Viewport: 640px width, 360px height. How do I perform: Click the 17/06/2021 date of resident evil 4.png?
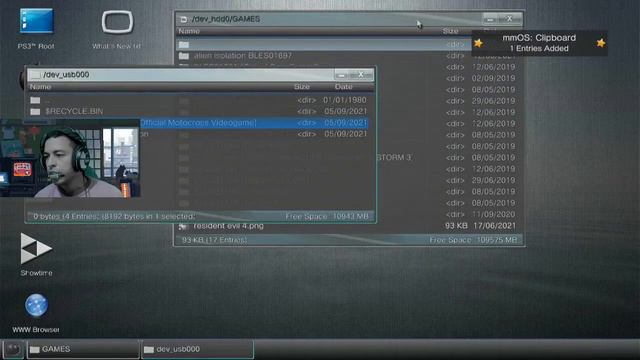tap(494, 226)
